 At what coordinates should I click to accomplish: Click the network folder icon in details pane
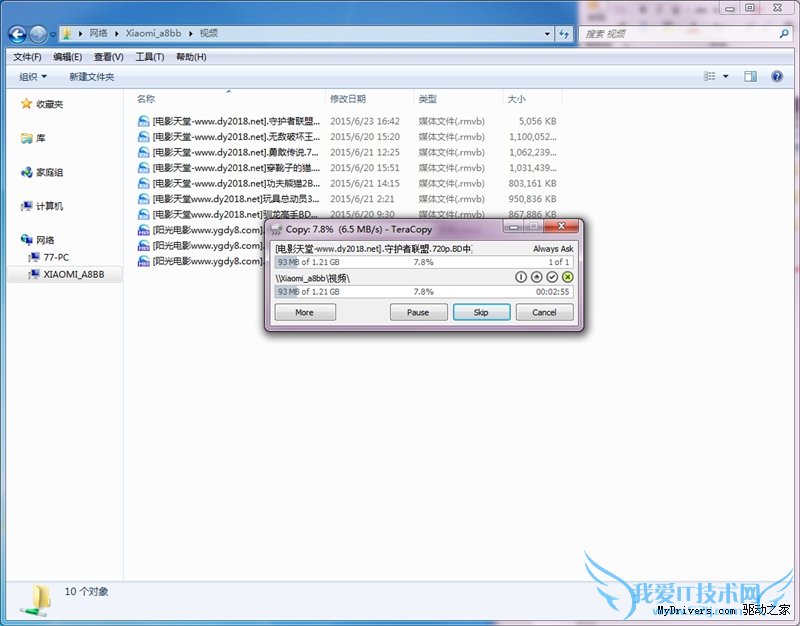click(x=37, y=600)
